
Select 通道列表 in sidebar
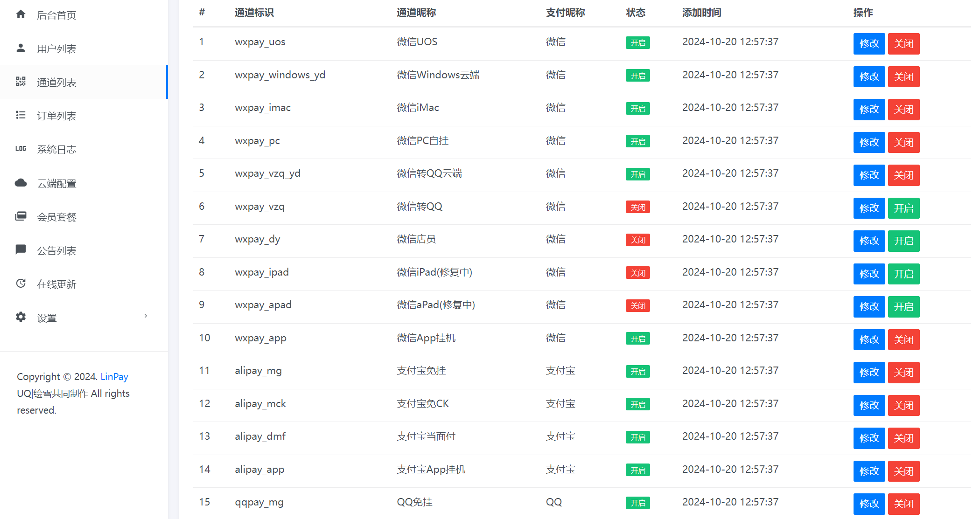[84, 82]
